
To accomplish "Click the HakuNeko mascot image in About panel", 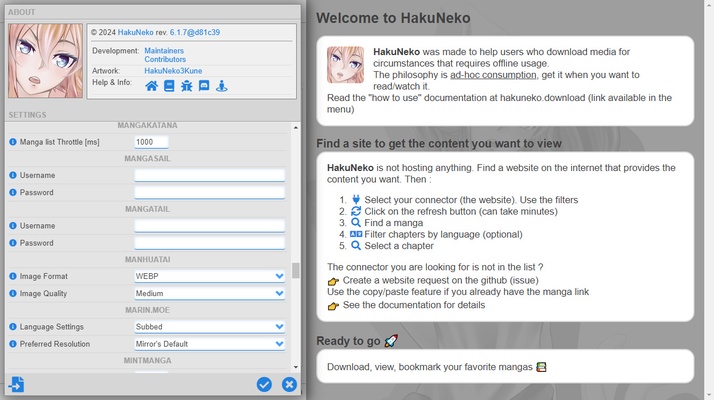I will [46, 61].
